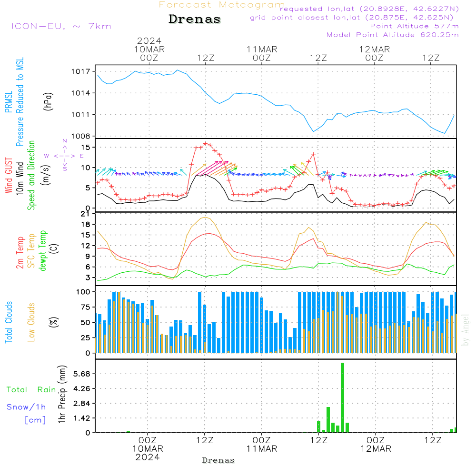Select the Forecast Meteogram heading

pos(222,5)
